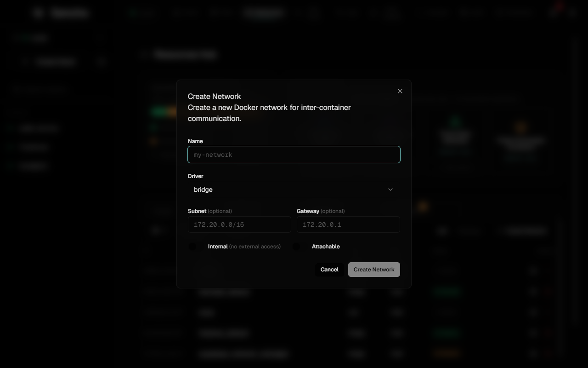
Task: Click the Create Network button
Action: pyautogui.click(x=374, y=270)
